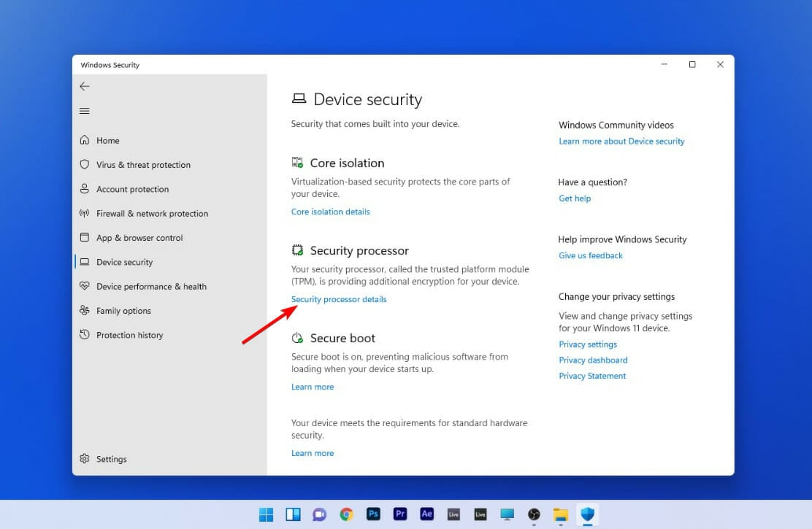Click the Security processor icon
812x529 pixels.
tap(298, 250)
